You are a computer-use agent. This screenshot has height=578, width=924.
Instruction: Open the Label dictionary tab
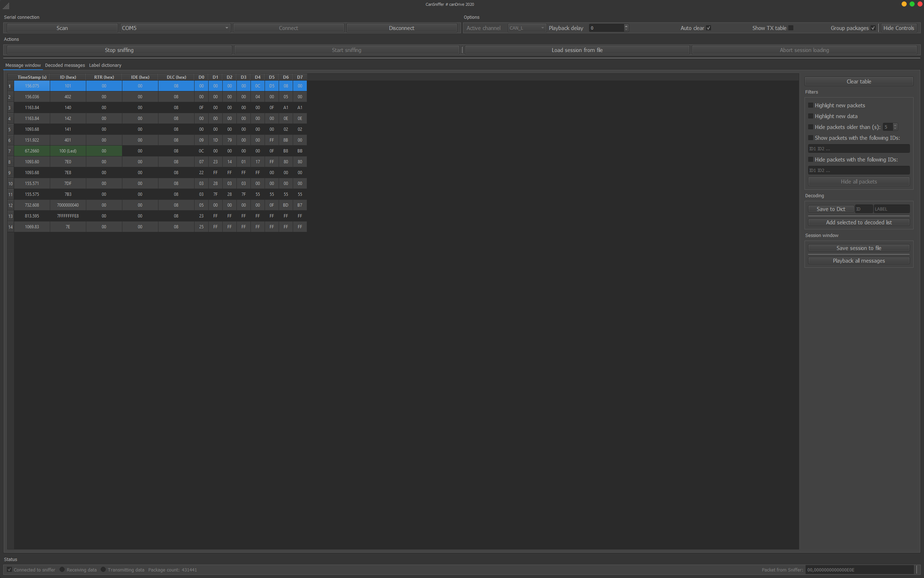pos(105,65)
